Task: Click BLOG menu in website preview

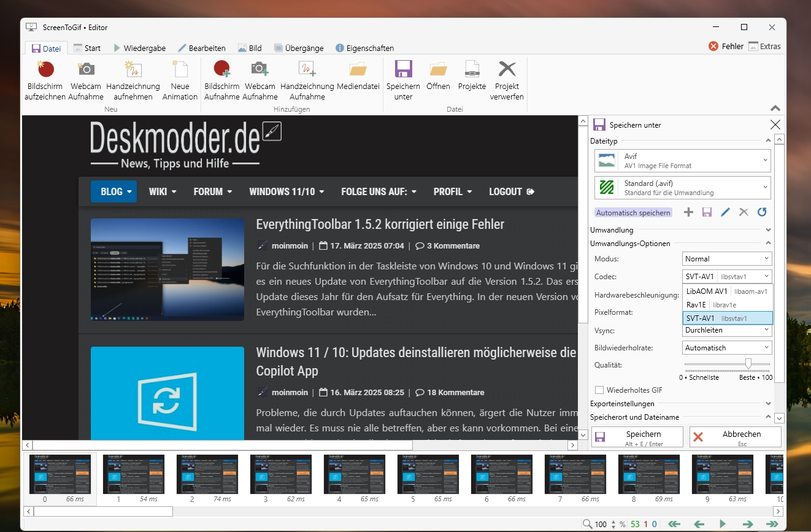Action: (x=113, y=191)
